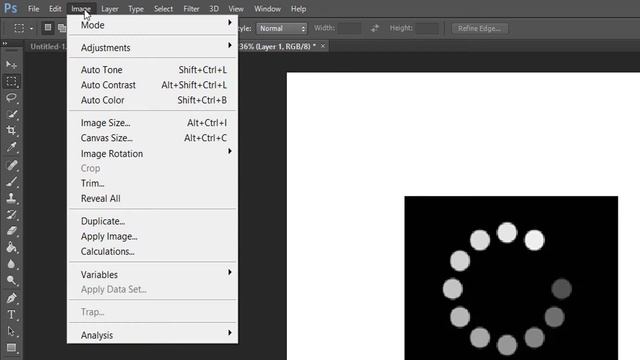The height and width of the screenshot is (360, 640).
Task: Click the Image menu title
Action: point(81,9)
